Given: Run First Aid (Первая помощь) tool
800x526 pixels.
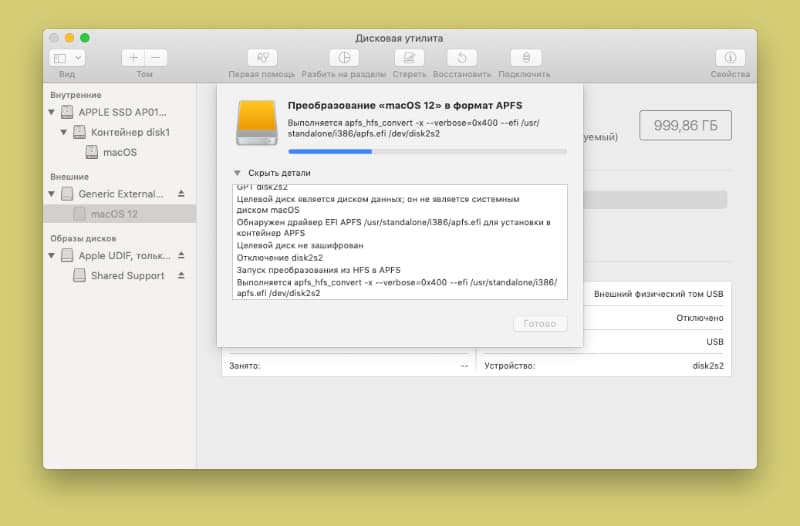Looking at the screenshot, I should (262, 58).
